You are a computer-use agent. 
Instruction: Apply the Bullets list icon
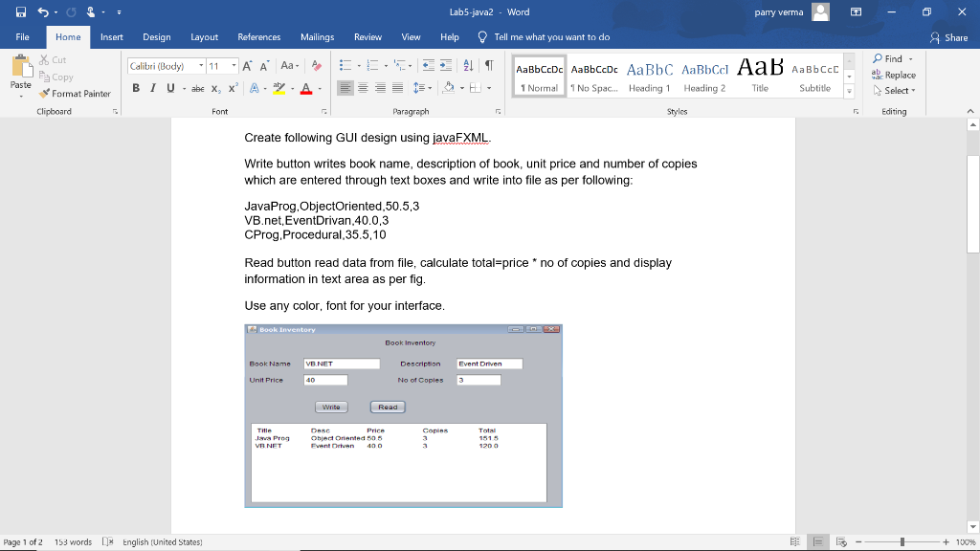tap(346, 65)
